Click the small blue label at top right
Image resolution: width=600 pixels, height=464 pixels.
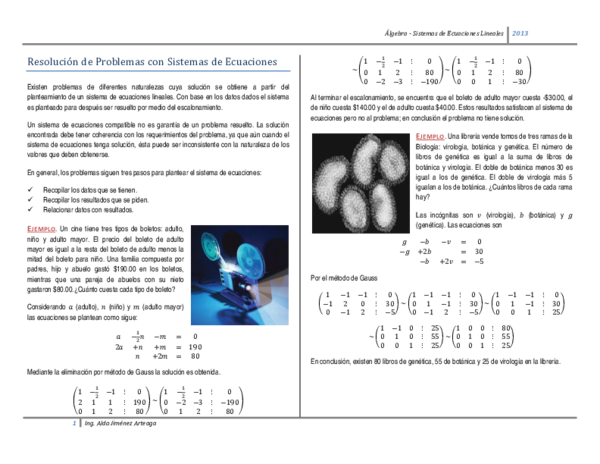(x=520, y=33)
